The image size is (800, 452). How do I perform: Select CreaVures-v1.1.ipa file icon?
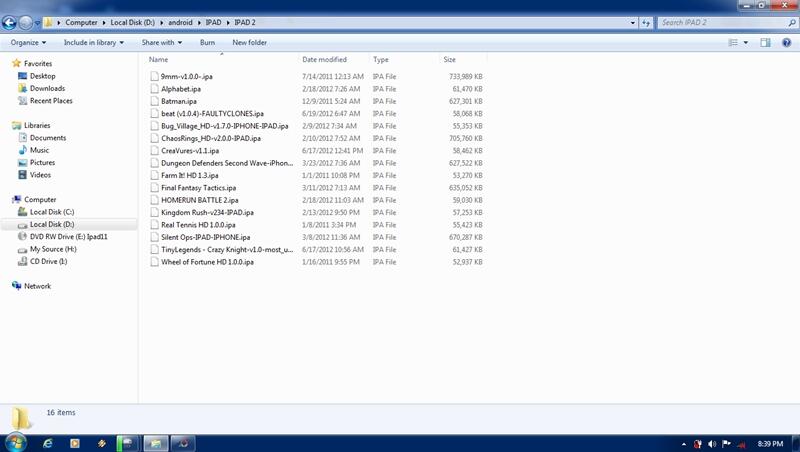pos(155,150)
